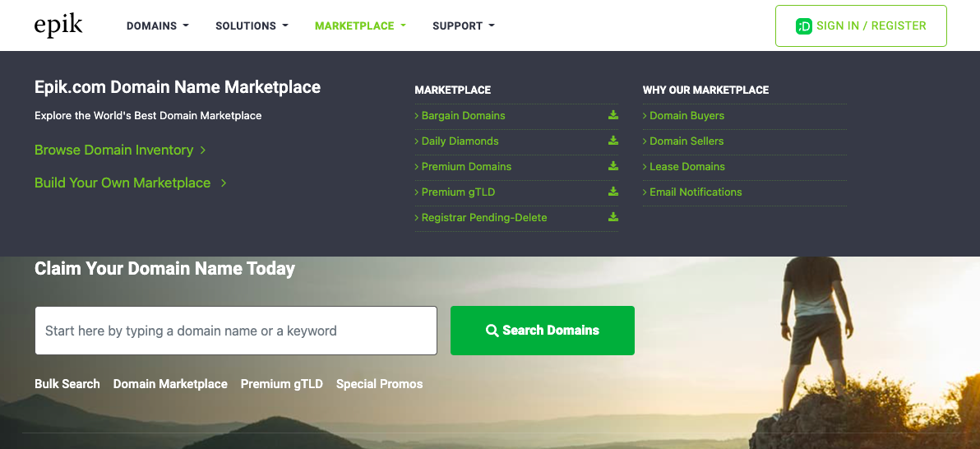Click Bulk Search link
Screen dimensions: 980x449
pyautogui.click(x=67, y=384)
